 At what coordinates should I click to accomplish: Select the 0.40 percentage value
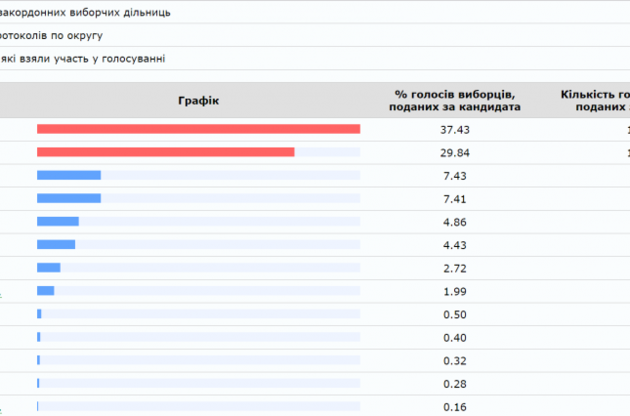click(455, 337)
